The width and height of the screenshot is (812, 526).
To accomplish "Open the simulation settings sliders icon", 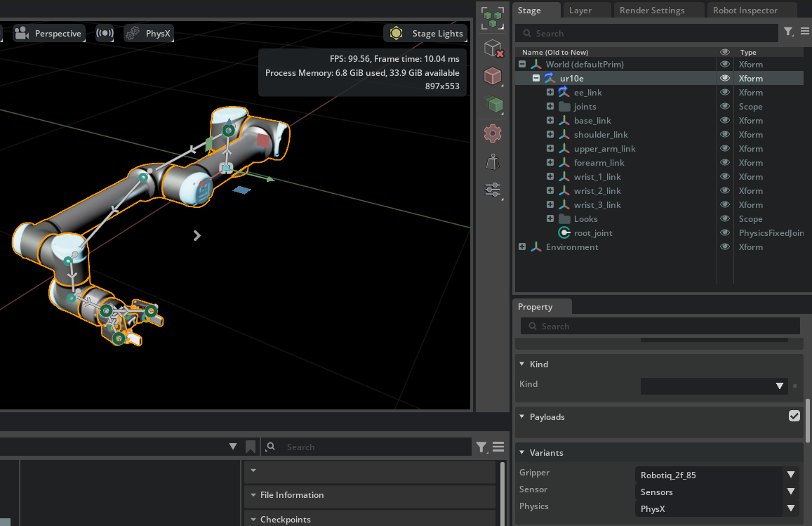I will [x=492, y=190].
